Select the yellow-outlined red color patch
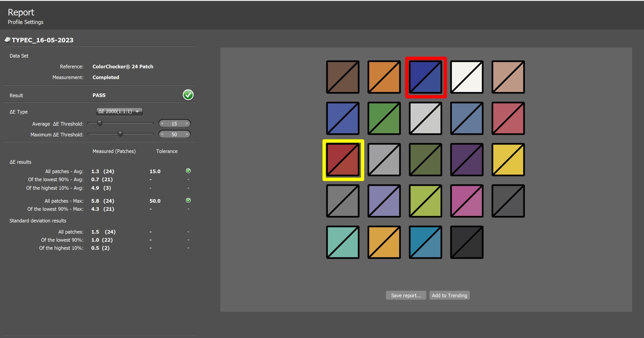Image resolution: width=644 pixels, height=338 pixels. coord(343,160)
